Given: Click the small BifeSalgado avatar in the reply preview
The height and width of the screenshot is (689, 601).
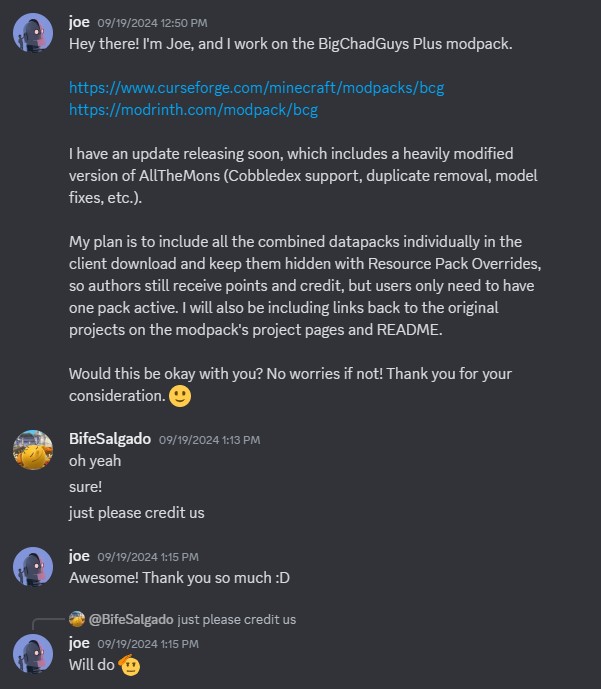Looking at the screenshot, I should click(77, 619).
